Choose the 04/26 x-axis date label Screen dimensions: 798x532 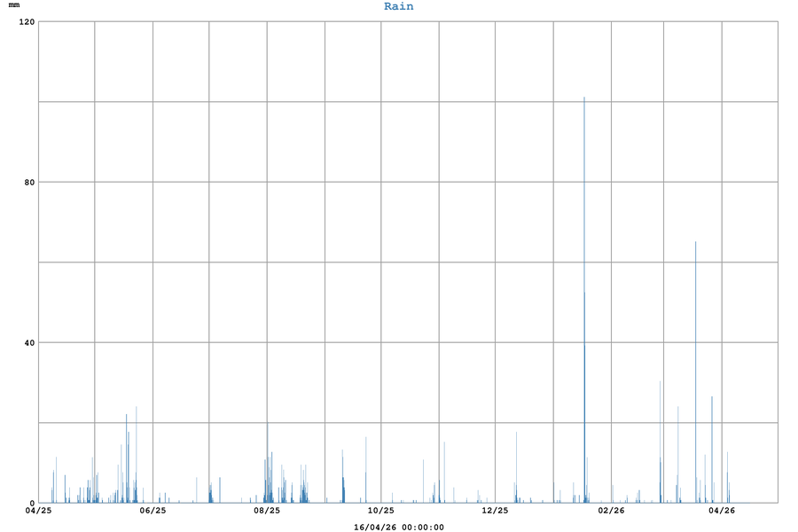click(x=722, y=511)
